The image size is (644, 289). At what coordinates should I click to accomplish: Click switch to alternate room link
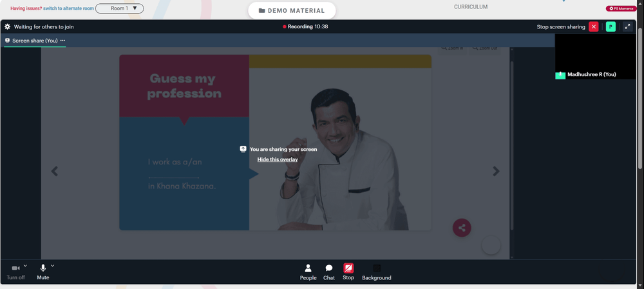tap(69, 8)
